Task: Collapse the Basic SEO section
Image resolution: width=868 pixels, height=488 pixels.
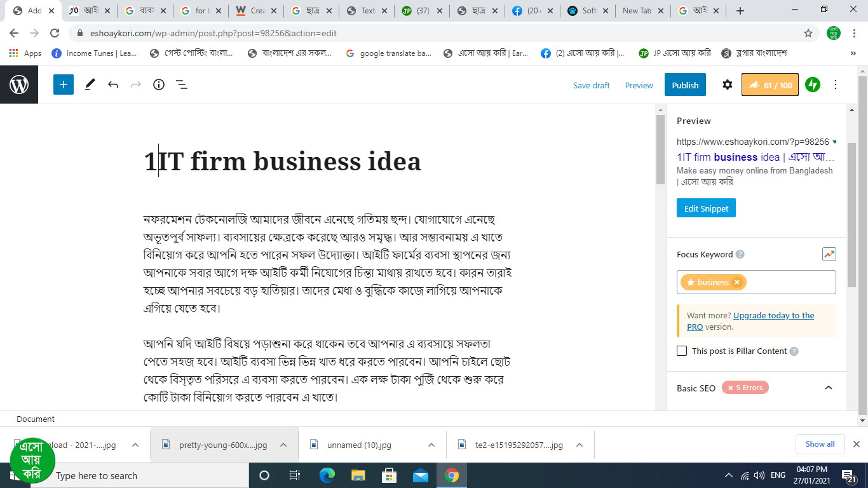Action: click(x=828, y=388)
